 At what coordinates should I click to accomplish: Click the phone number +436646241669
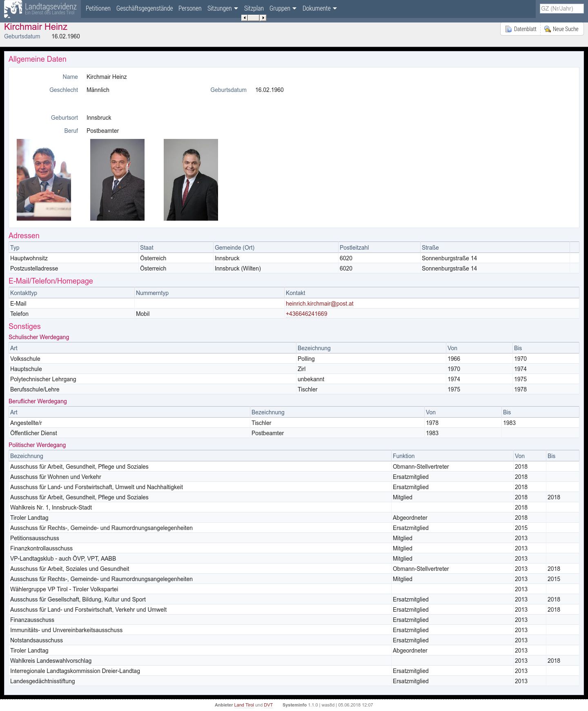(306, 314)
